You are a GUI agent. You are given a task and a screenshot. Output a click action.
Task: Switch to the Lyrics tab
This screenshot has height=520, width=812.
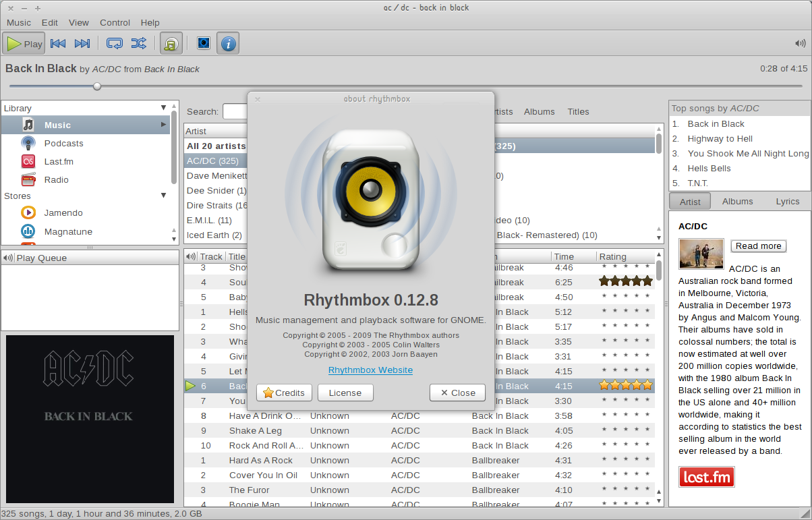(787, 201)
